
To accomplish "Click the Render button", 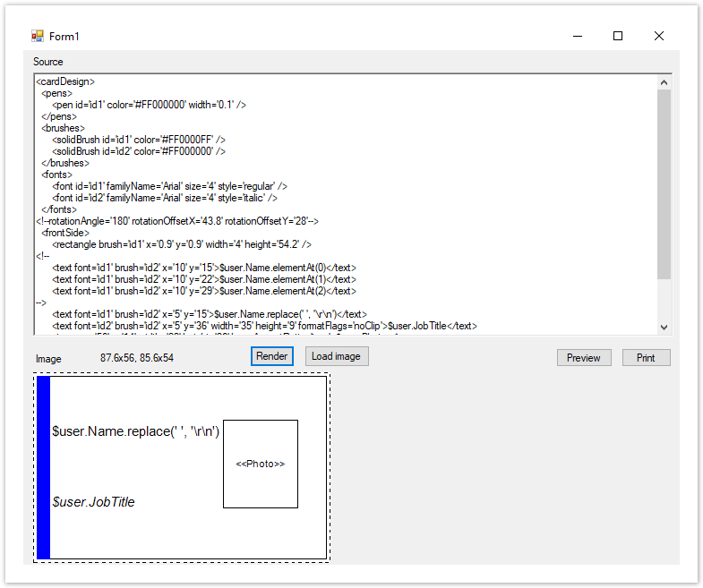I will click(x=271, y=356).
